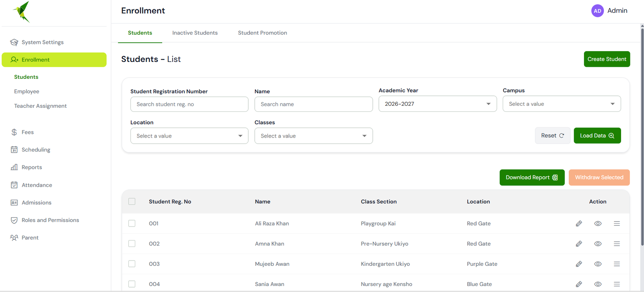
Task: Click the Pre-Nursery Ukiyo cell
Action: click(x=384, y=244)
